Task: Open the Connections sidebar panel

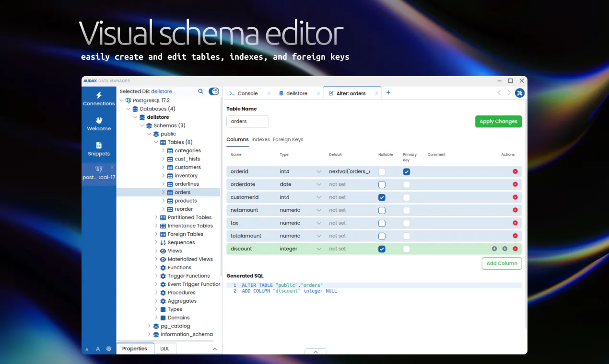Action: click(99, 99)
